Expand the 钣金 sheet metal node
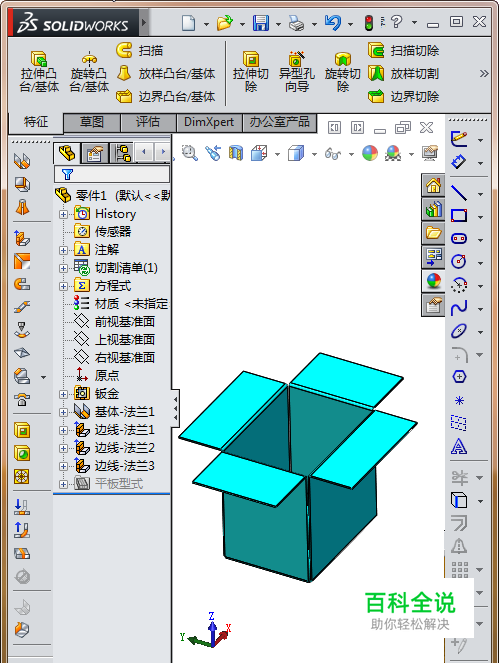This screenshot has height=663, width=499. [x=63, y=394]
